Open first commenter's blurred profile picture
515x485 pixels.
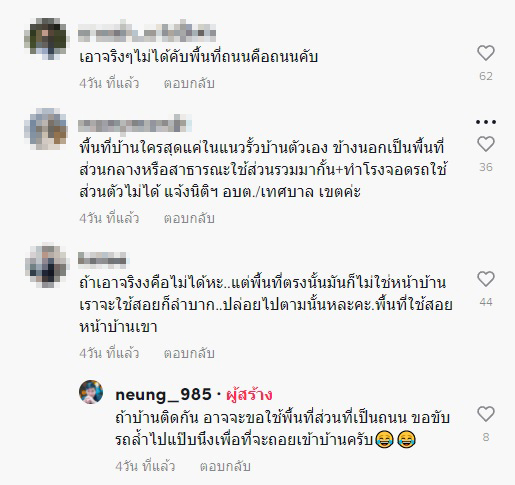point(46,39)
